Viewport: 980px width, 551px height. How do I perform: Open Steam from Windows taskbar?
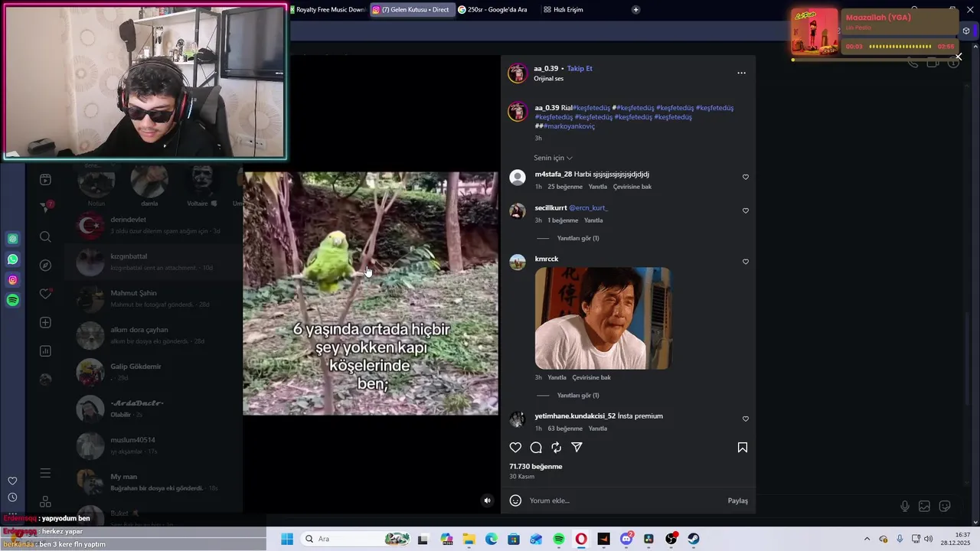694,539
